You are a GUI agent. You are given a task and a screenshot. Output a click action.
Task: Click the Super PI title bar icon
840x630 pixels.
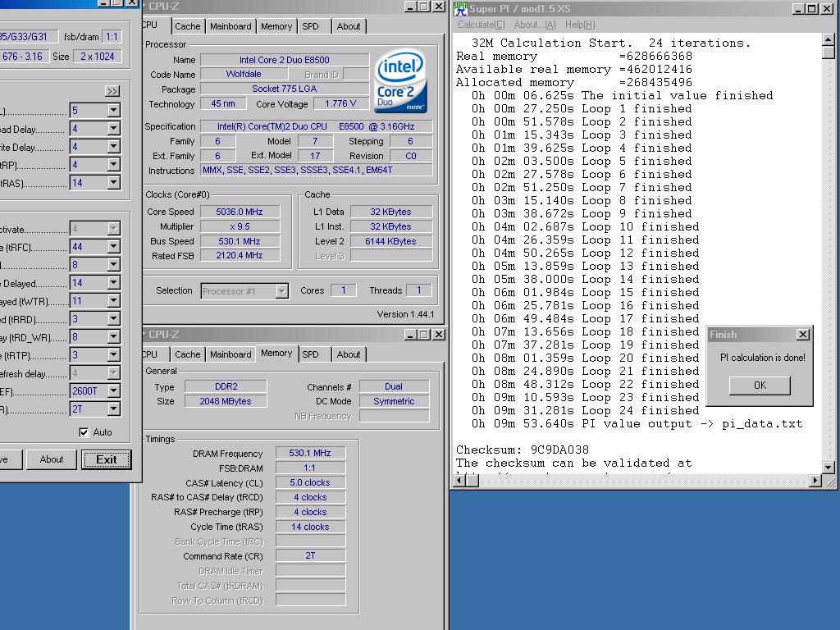click(x=460, y=8)
